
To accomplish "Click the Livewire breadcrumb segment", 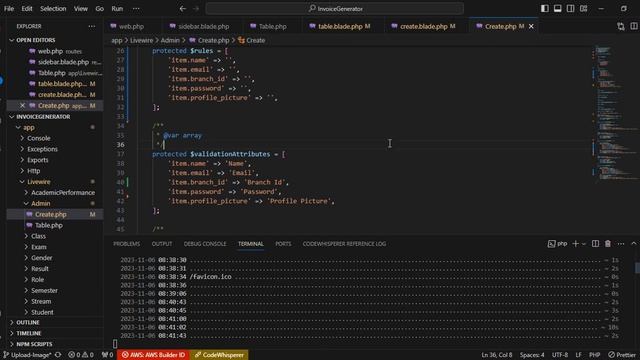I will pos(141,40).
